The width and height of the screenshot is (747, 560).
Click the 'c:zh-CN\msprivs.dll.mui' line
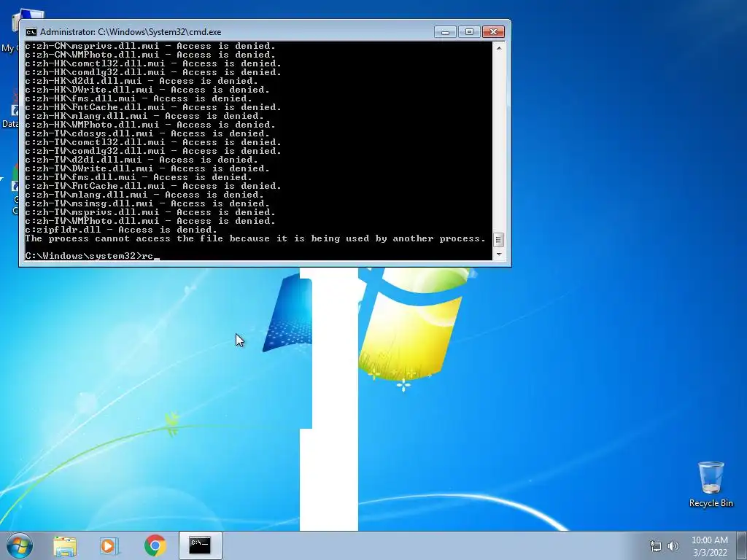(x=150, y=46)
